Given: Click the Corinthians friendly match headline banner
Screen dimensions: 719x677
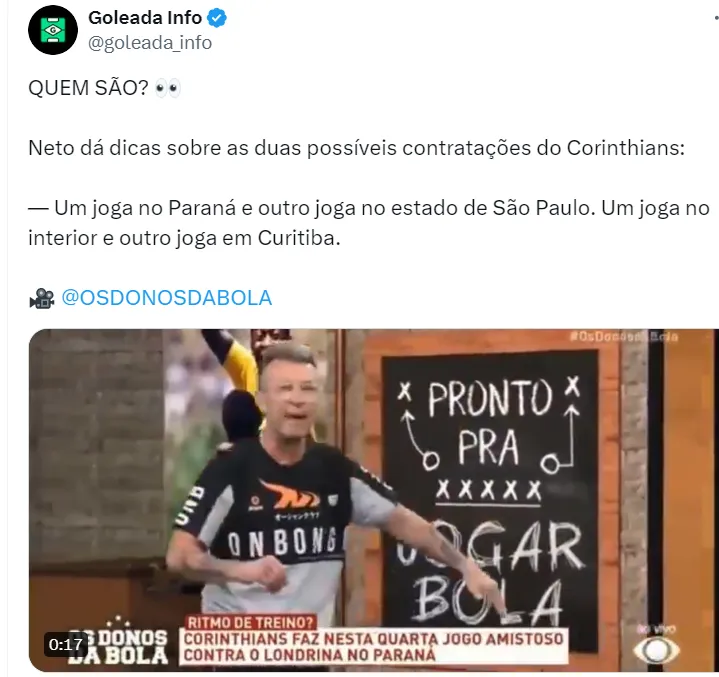Looking at the screenshot, I should coord(374,647).
